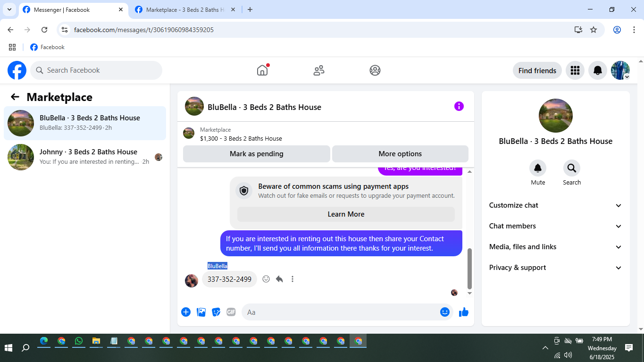Click the BluBella listing thumbnail in header
644x362 pixels.
tap(194, 106)
